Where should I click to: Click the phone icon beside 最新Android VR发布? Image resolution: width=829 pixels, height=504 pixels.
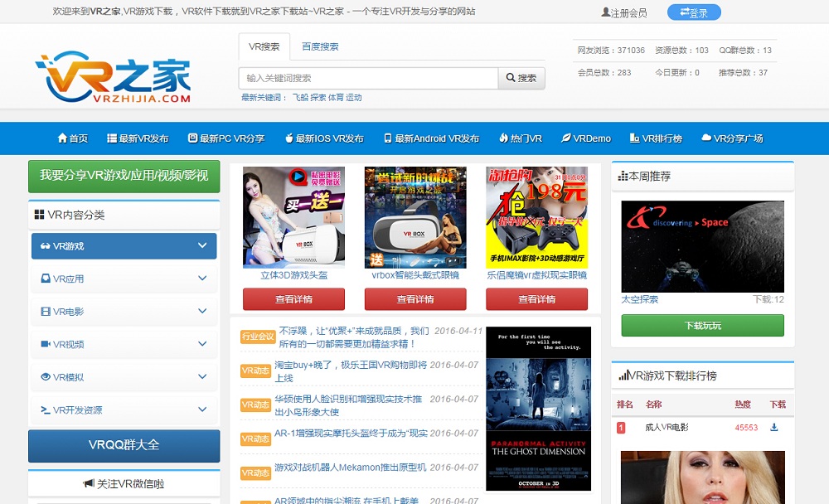tap(388, 138)
